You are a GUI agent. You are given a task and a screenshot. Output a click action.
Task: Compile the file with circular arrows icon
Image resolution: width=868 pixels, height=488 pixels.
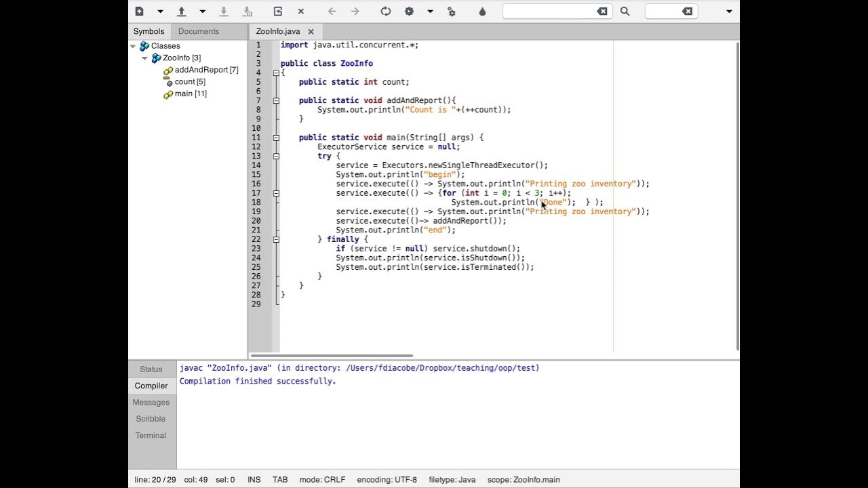click(x=386, y=11)
